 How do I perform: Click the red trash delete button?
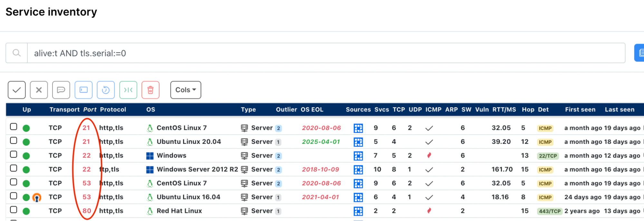point(150,90)
